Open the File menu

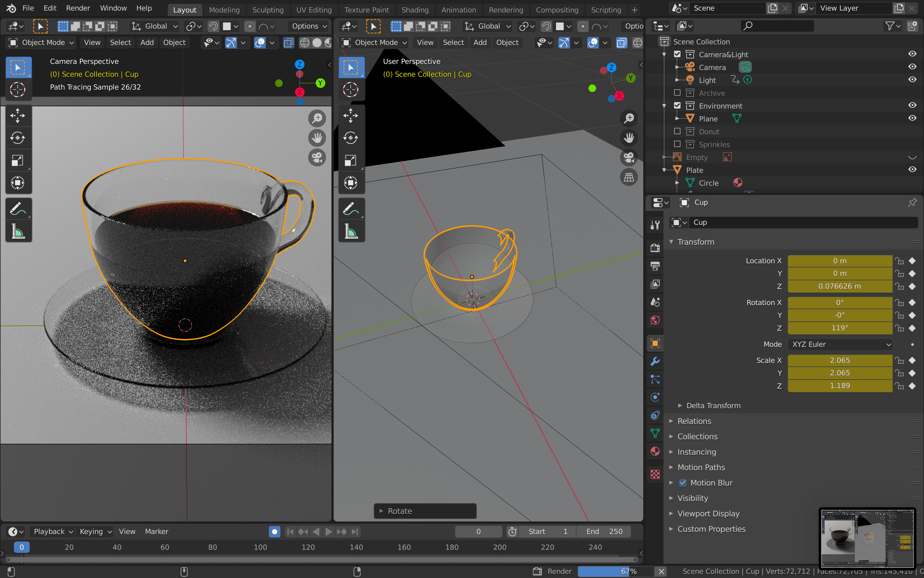(28, 8)
